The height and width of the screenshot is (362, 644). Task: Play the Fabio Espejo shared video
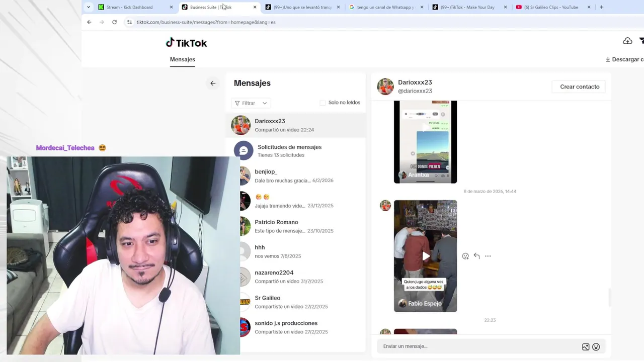[x=426, y=256]
